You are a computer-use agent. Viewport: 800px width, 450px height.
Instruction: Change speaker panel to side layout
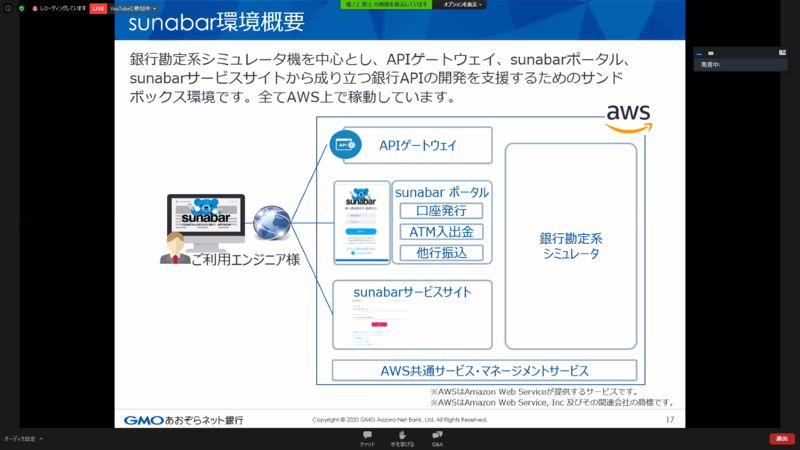(x=782, y=53)
